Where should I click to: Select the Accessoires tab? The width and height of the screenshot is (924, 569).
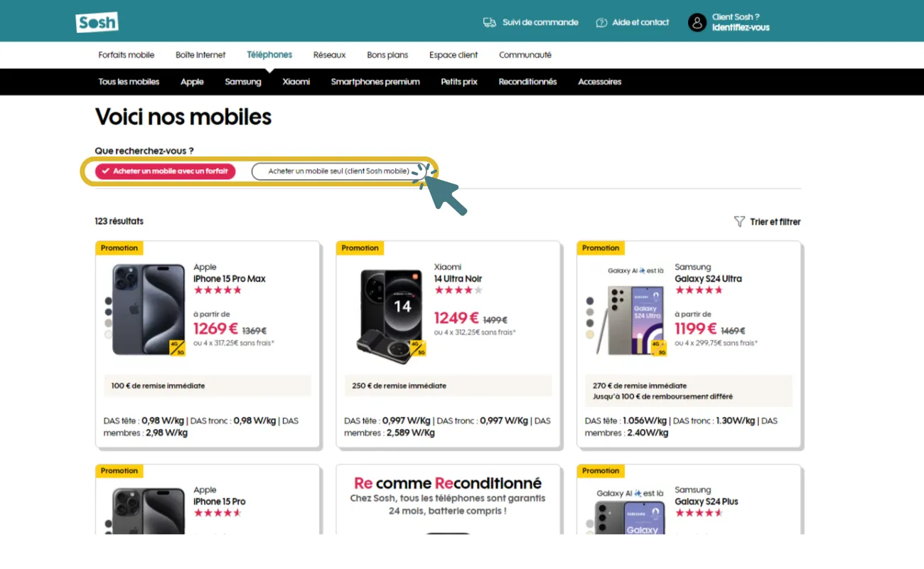click(600, 82)
